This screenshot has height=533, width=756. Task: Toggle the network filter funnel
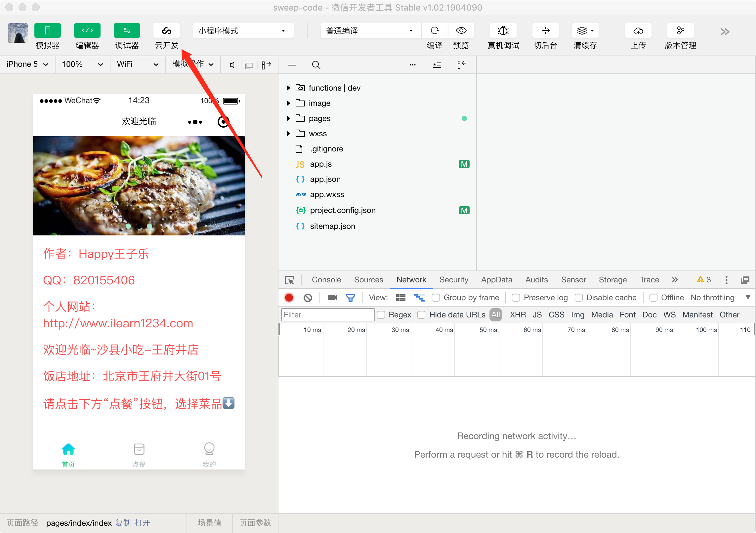coord(350,298)
